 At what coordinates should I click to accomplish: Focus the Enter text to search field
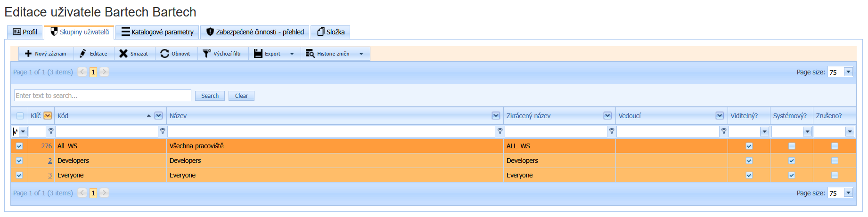[x=102, y=96]
